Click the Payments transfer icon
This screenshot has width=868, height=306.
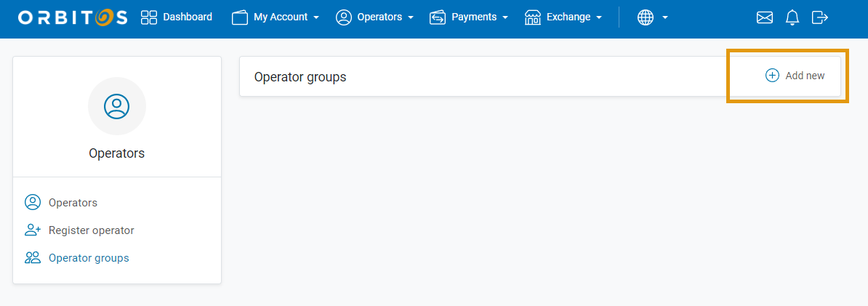438,17
